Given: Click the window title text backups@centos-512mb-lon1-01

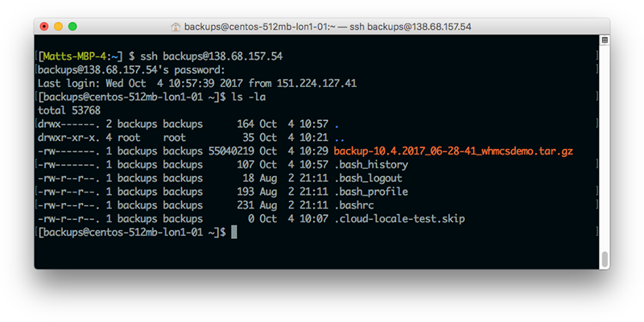Looking at the screenshot, I should (258, 27).
